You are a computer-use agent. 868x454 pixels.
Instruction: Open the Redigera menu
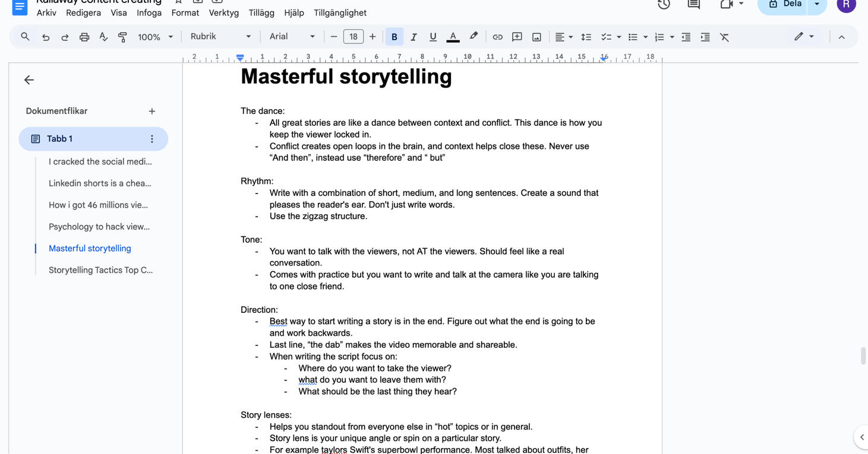pyautogui.click(x=83, y=12)
